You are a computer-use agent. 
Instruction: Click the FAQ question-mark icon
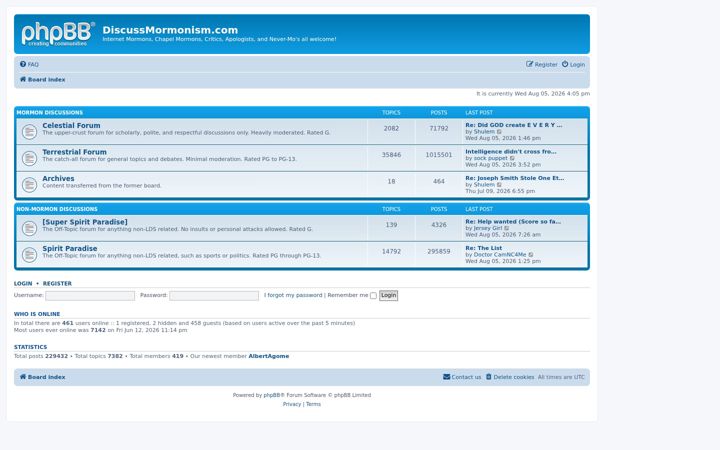(23, 64)
